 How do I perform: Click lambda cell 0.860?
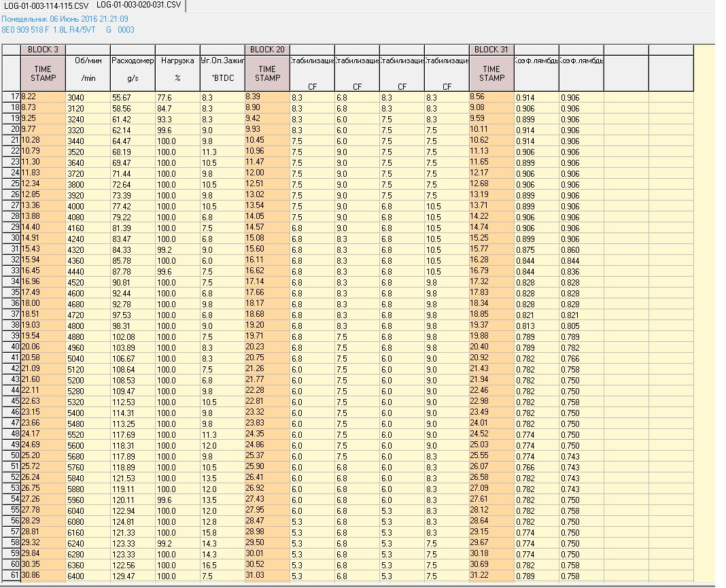tap(581, 249)
